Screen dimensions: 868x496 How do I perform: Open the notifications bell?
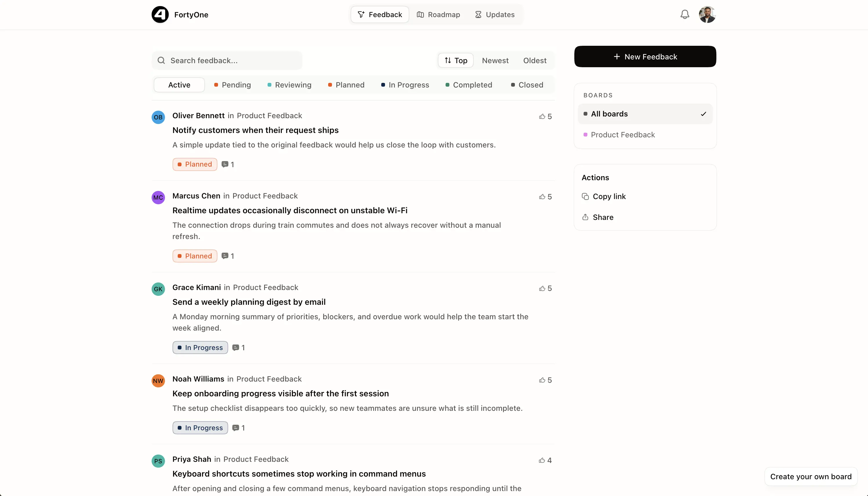coord(685,15)
